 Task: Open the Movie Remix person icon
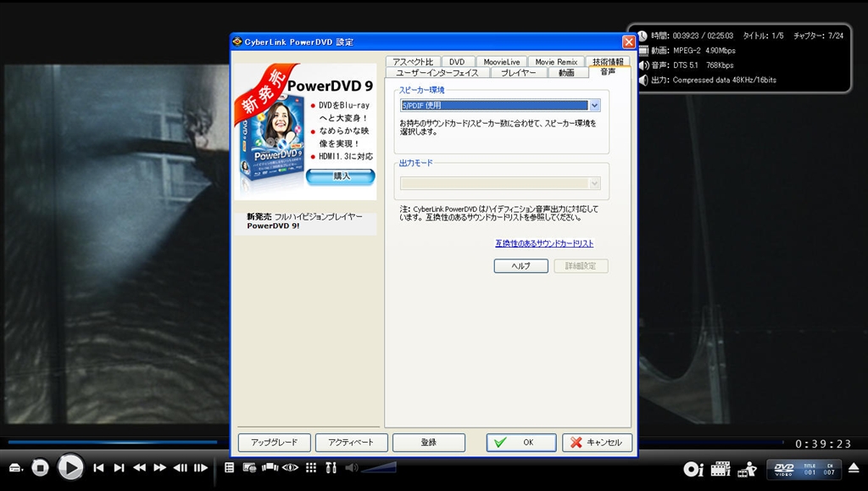pos(748,469)
